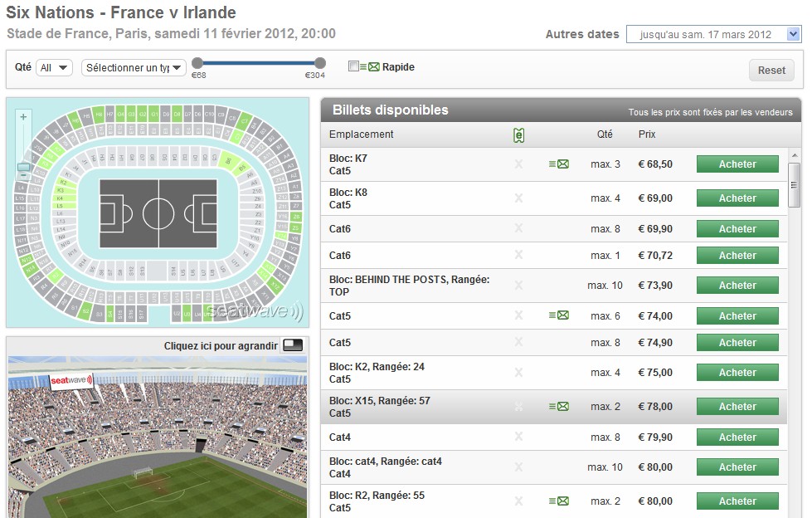Click rapid delivery icon on €74,00 Cat5 row
The image size is (812, 518).
558,315
